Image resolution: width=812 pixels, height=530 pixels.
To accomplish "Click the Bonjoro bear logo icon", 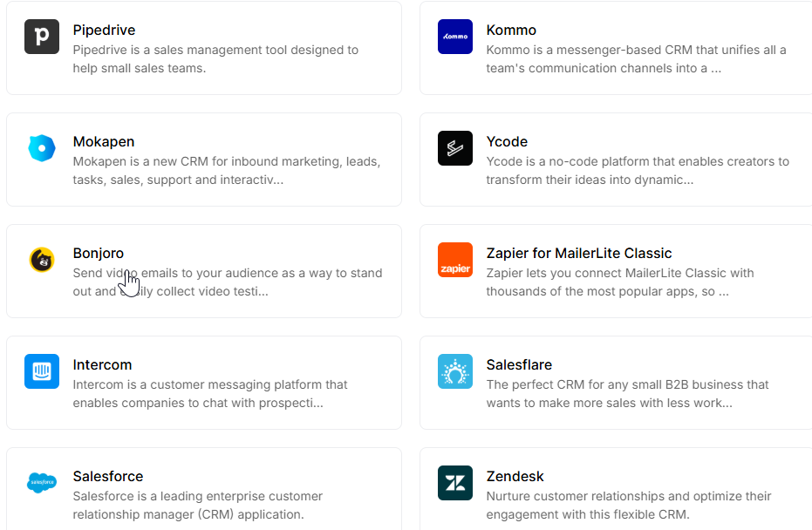I will [42, 260].
